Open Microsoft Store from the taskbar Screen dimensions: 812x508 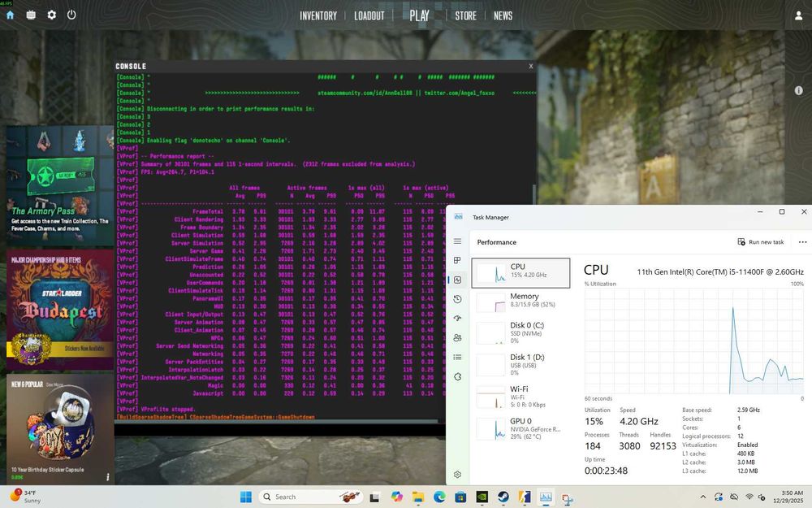[460, 497]
